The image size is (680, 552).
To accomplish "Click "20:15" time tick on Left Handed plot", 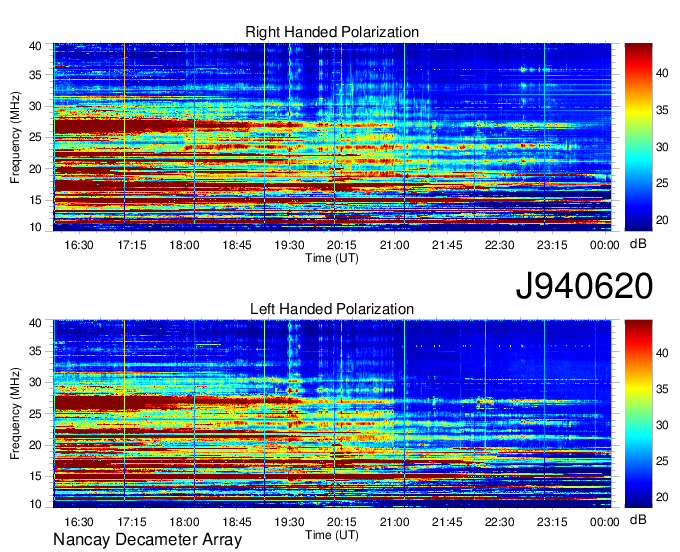I will click(342, 522).
